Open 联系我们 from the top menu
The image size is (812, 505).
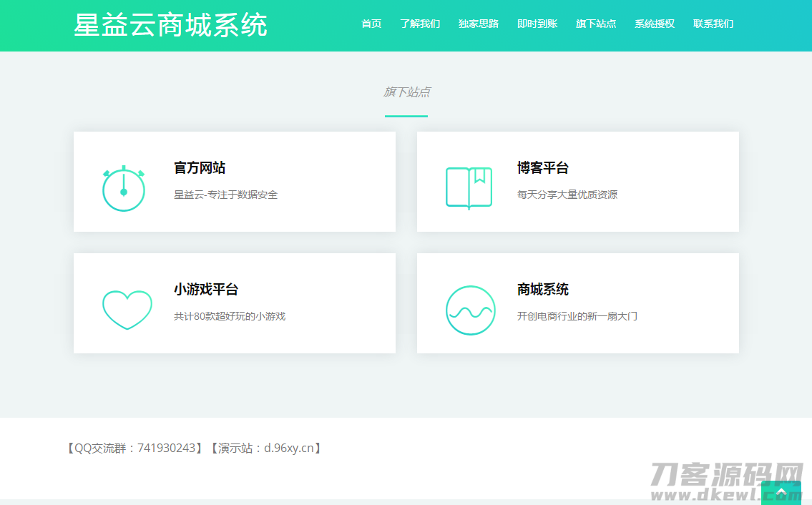tap(713, 24)
